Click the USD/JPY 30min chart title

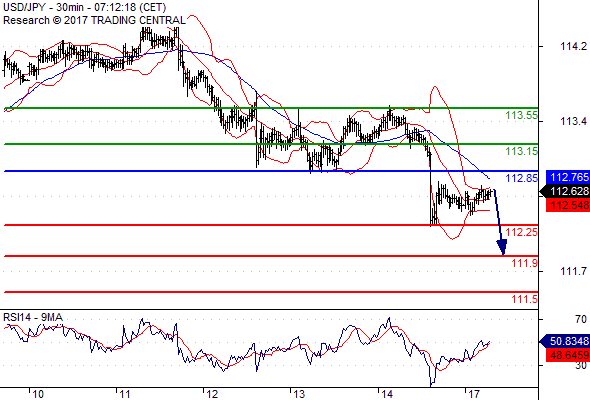pos(84,7)
